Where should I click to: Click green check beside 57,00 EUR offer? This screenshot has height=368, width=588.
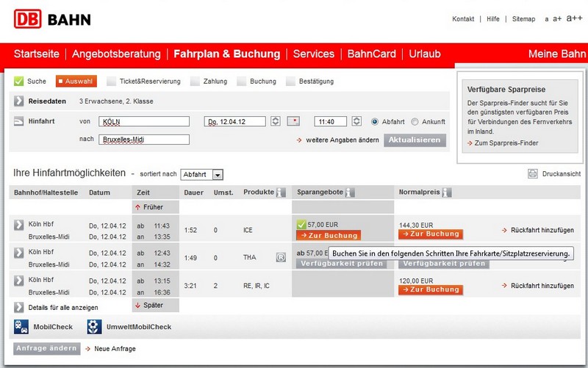301,225
